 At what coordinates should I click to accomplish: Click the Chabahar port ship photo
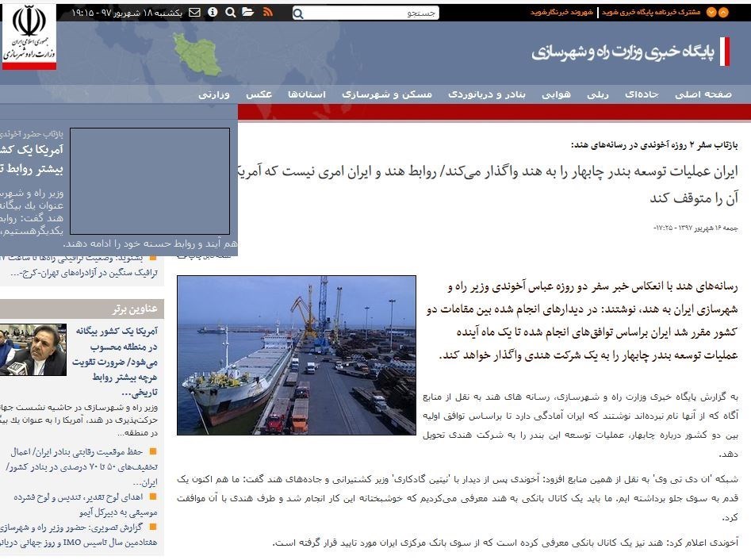pos(296,355)
